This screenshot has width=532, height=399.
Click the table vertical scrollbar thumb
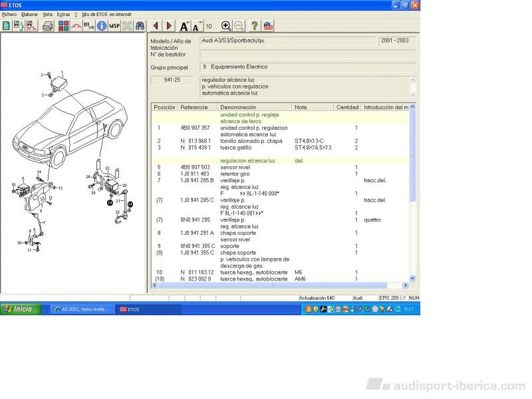point(412,156)
